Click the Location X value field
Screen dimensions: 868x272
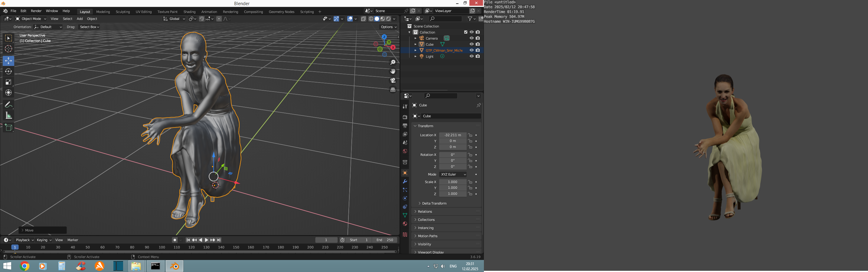(452, 135)
